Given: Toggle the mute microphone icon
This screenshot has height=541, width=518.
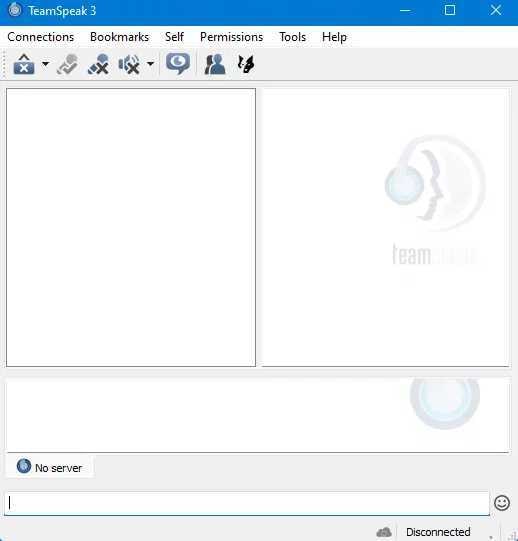Looking at the screenshot, I should [x=98, y=64].
